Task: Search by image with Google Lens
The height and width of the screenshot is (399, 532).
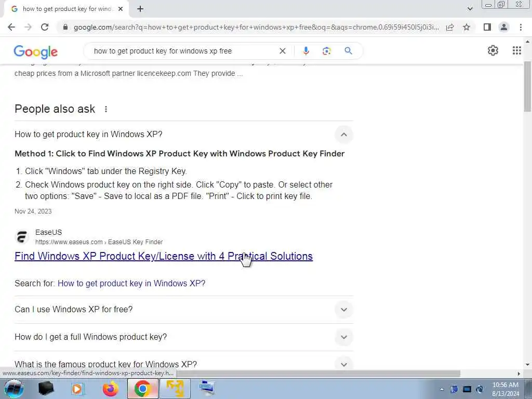Action: pos(326,51)
